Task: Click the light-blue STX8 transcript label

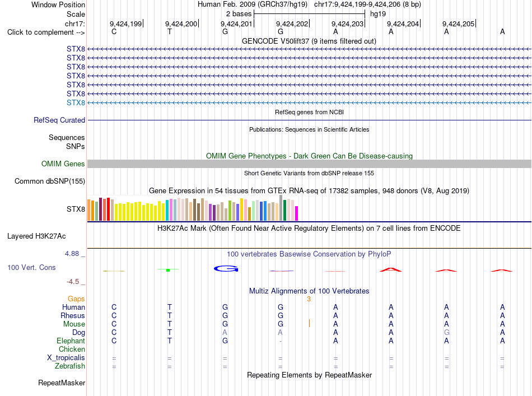Action: coord(76,103)
